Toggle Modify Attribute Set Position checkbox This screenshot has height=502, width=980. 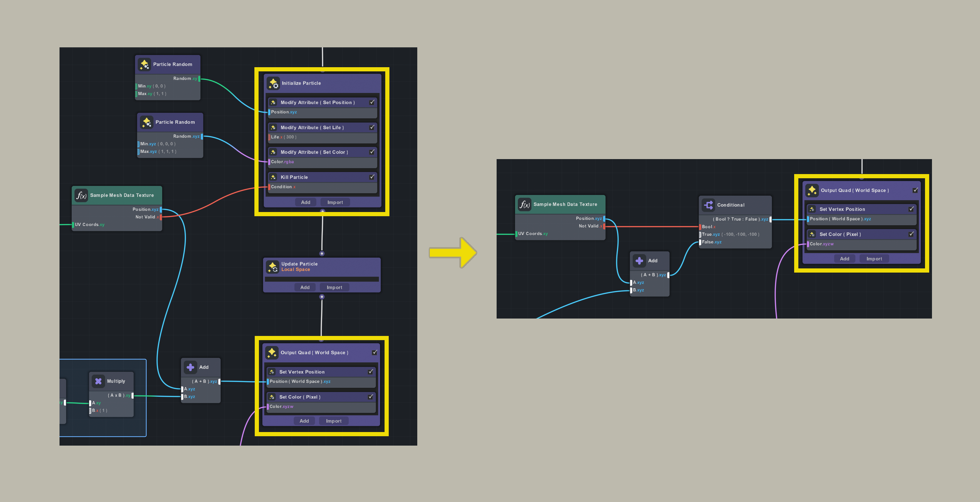click(x=372, y=102)
